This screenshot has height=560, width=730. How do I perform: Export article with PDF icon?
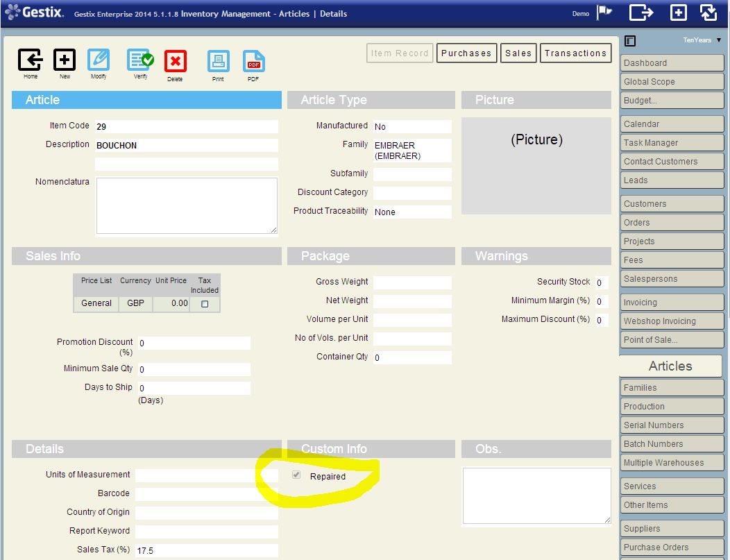click(x=253, y=61)
